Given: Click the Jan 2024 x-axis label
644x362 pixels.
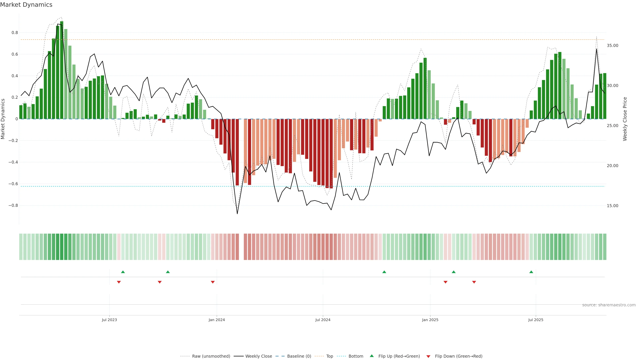Looking at the screenshot, I should 217,320.
